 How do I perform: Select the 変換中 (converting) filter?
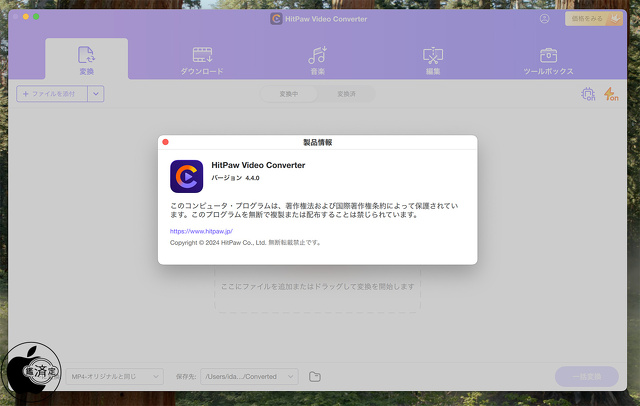289,94
